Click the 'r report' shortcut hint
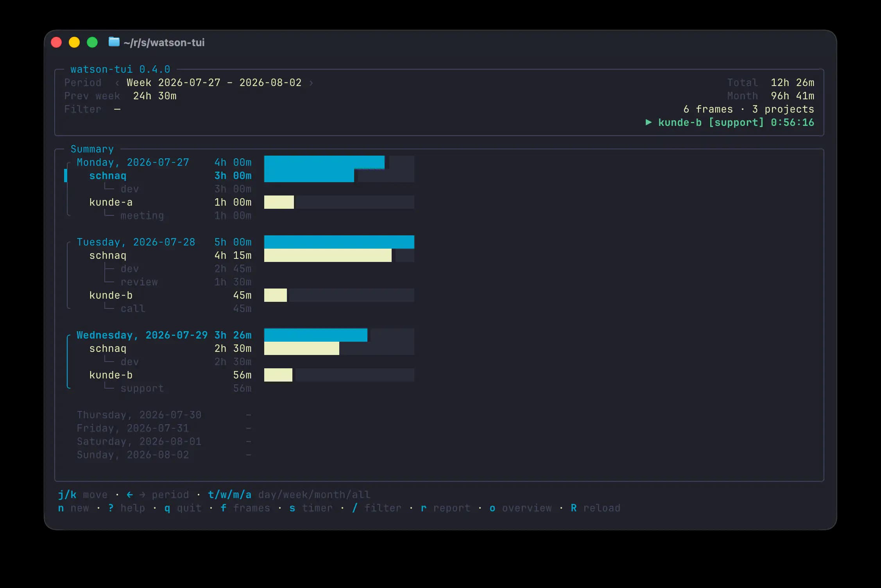The width and height of the screenshot is (881, 588). tap(446, 508)
